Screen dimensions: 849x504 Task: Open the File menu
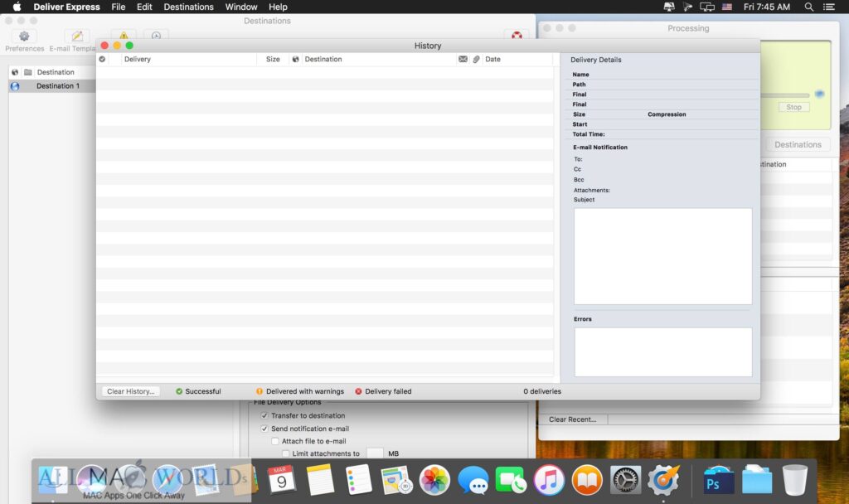tap(118, 7)
